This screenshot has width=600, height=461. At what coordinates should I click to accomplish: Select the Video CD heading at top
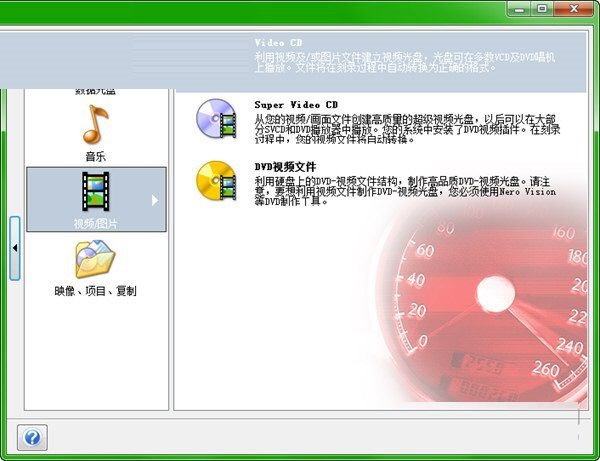pyautogui.click(x=278, y=45)
